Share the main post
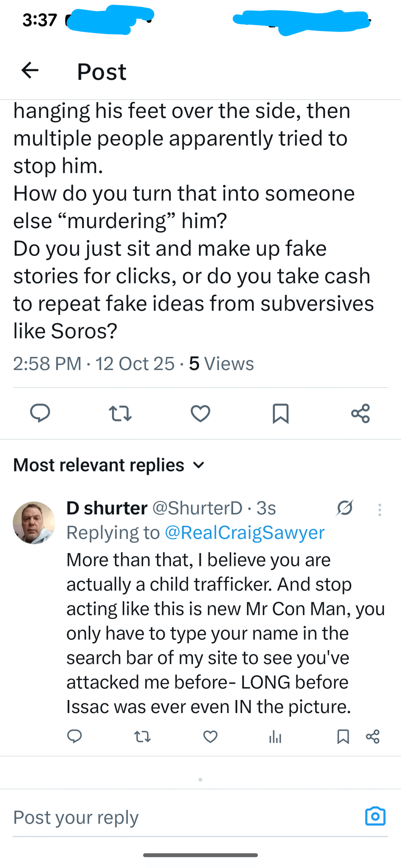Viewport: 401px width, 868px height. 361,414
